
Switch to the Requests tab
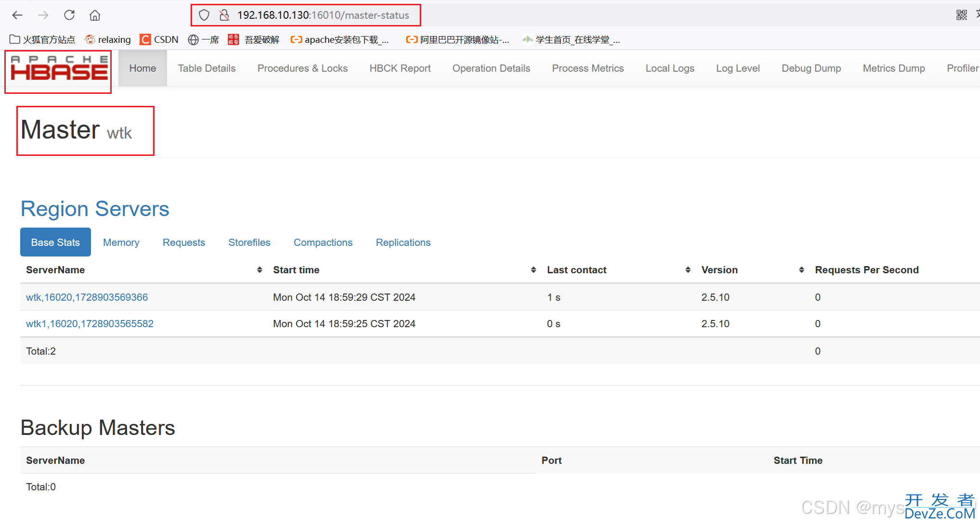[184, 242]
